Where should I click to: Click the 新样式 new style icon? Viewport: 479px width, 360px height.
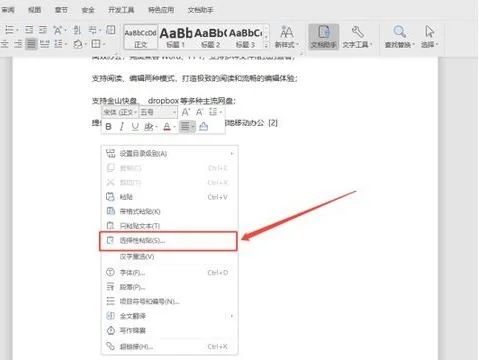click(x=287, y=33)
